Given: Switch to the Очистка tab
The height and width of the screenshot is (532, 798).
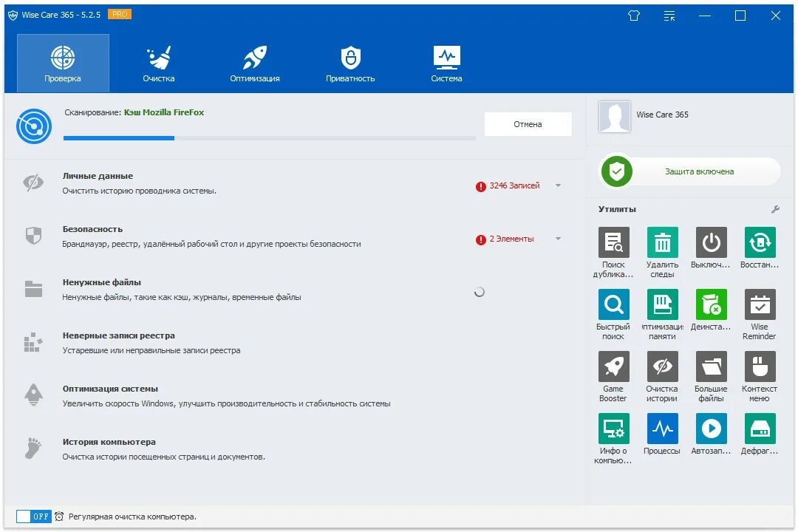Looking at the screenshot, I should coord(159,63).
